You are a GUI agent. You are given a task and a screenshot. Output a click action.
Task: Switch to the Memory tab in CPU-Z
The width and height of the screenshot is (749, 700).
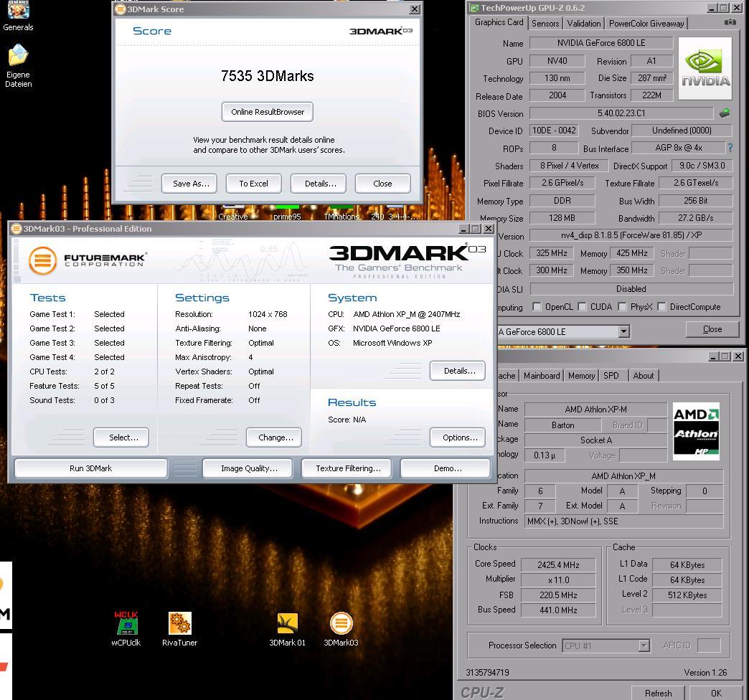coord(581,376)
